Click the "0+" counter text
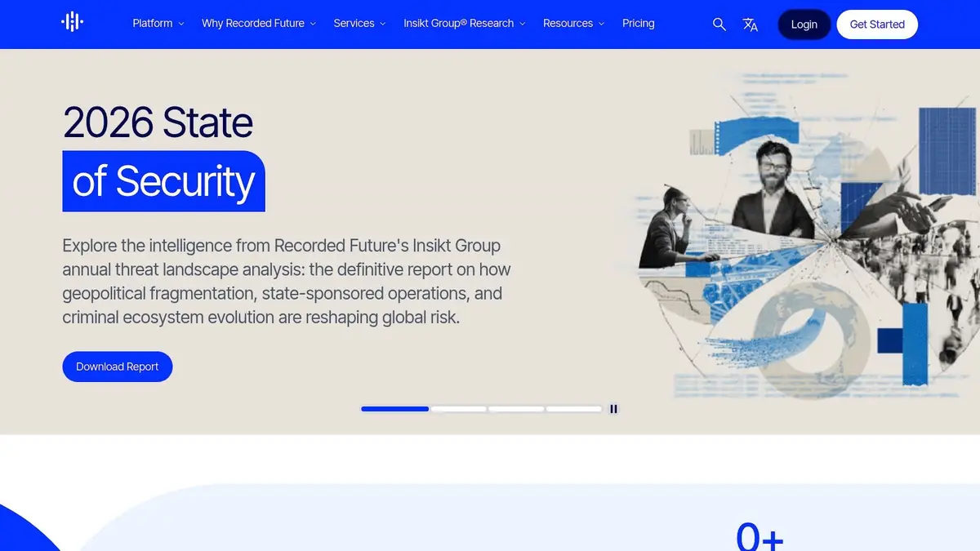980x551 pixels. coord(759,537)
